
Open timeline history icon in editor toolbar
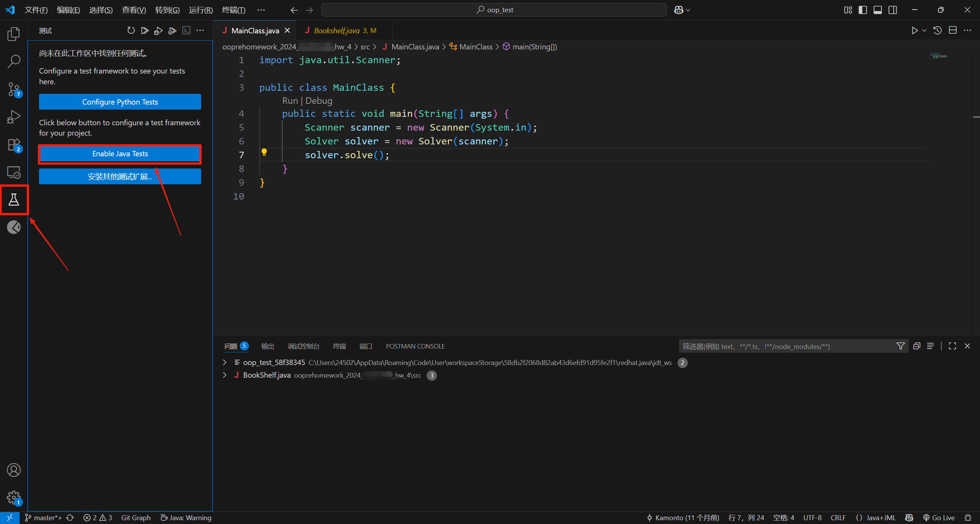[x=937, y=31]
